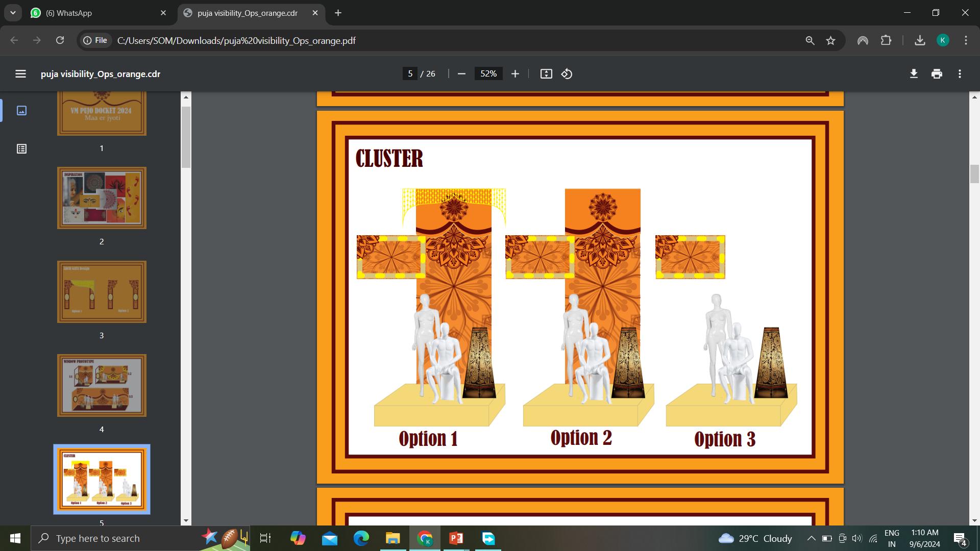Click the Zoom out minus icon
This screenshot has height=551, width=980.
tap(461, 74)
